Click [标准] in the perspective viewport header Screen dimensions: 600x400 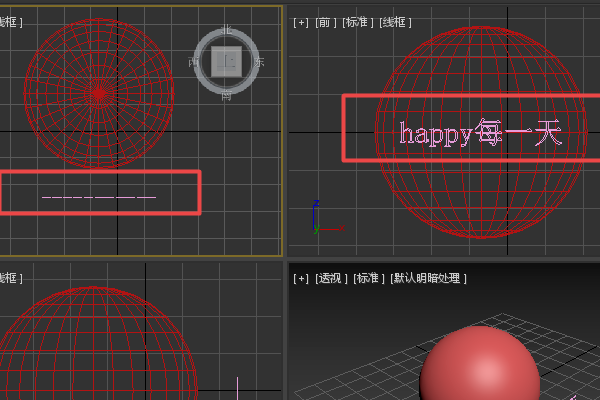(369, 278)
